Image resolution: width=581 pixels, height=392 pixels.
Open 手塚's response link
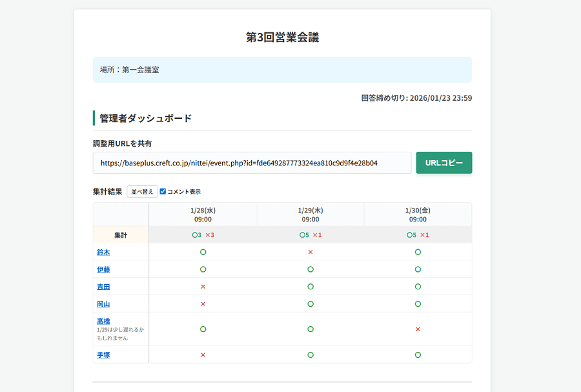pos(103,355)
